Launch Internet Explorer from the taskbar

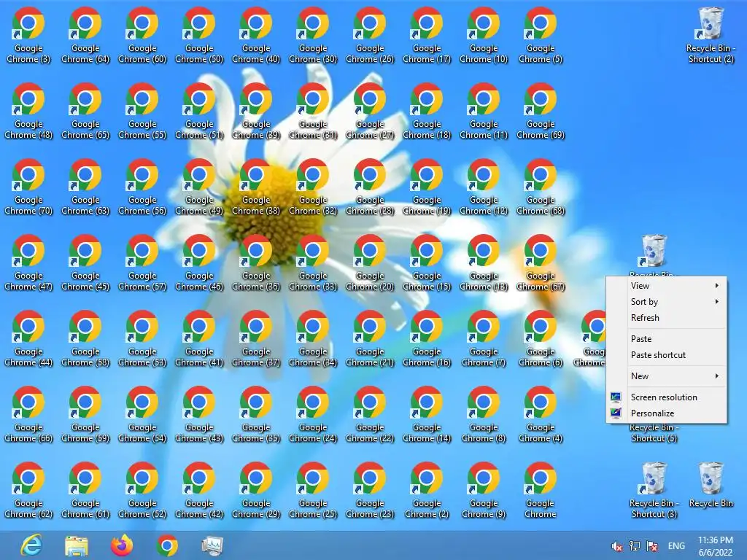coord(31,545)
